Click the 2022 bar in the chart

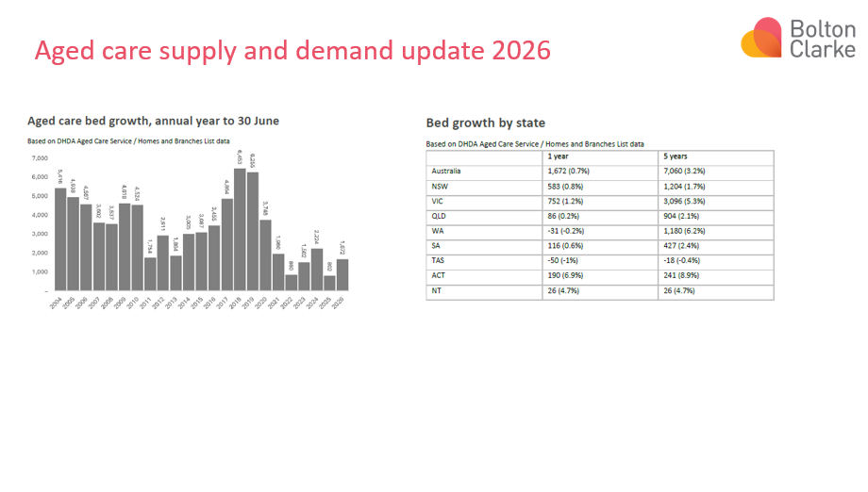click(292, 283)
